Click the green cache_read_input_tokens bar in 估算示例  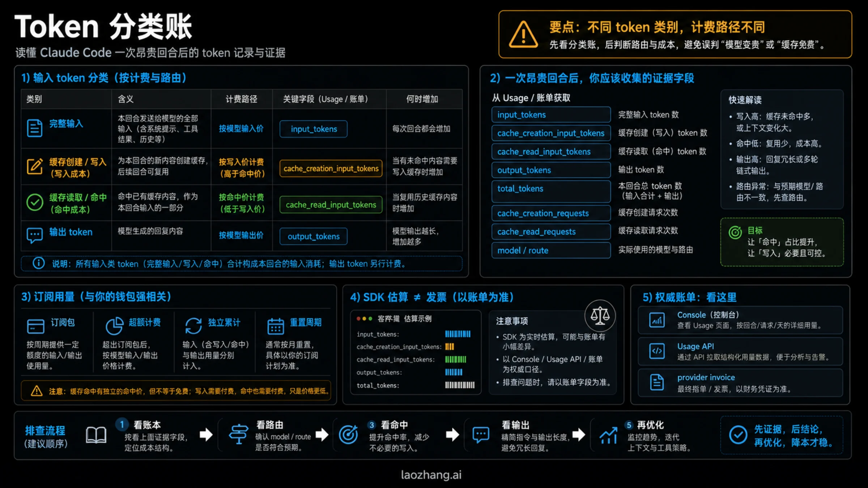456,359
